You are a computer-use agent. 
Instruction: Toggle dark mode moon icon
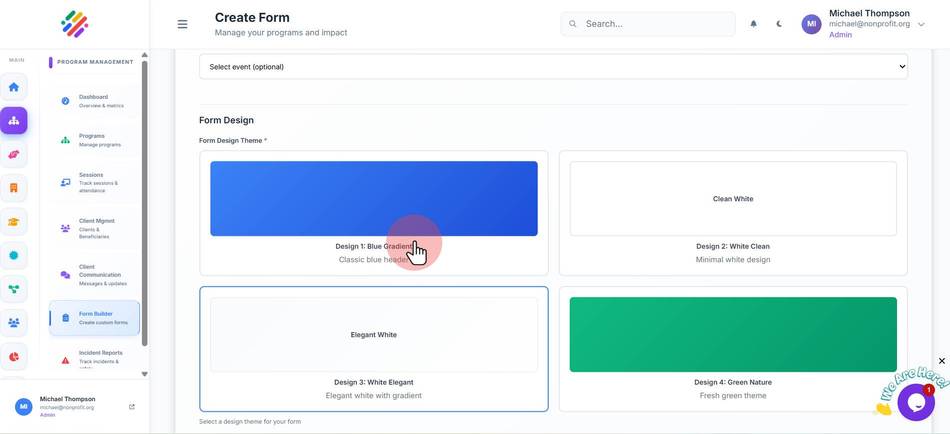point(779,24)
